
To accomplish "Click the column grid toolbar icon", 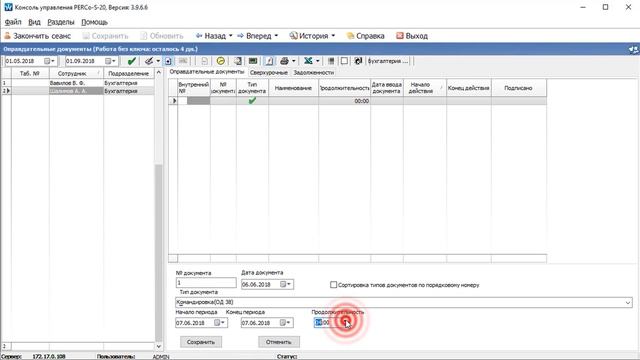I will point(331,61).
